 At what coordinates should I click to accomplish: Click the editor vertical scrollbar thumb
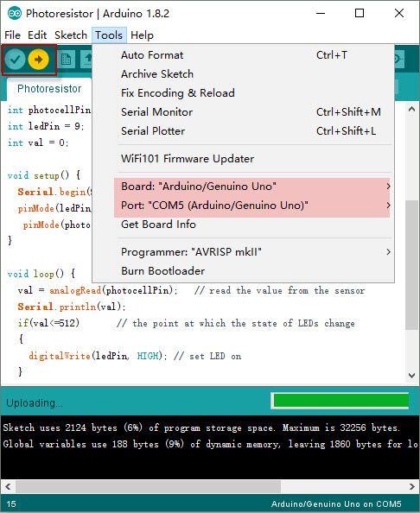tap(411, 264)
